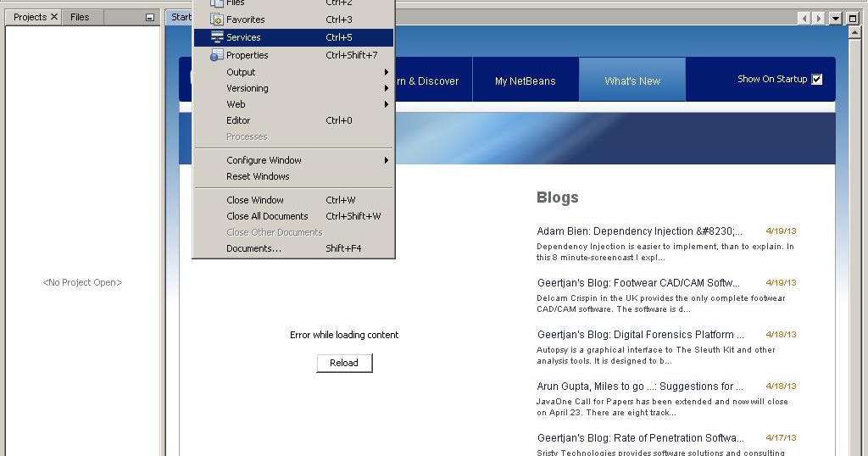Open the What's New tab
Image resolution: width=868 pixels, height=456 pixels.
pos(632,81)
